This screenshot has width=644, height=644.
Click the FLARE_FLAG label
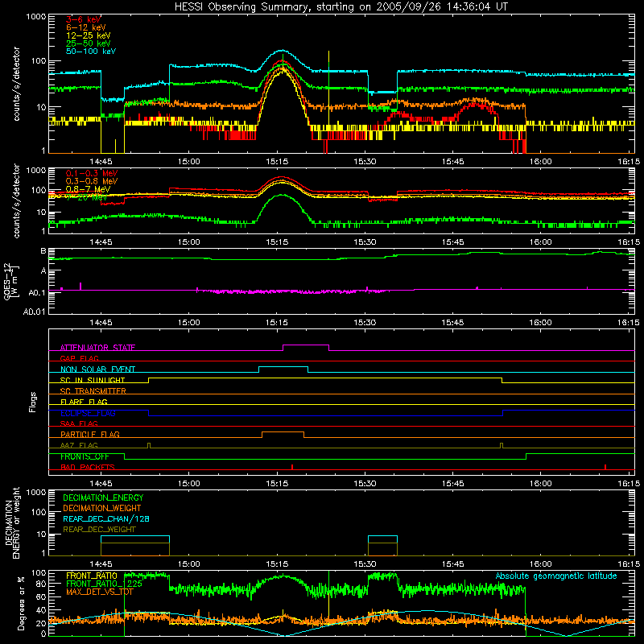(84, 402)
